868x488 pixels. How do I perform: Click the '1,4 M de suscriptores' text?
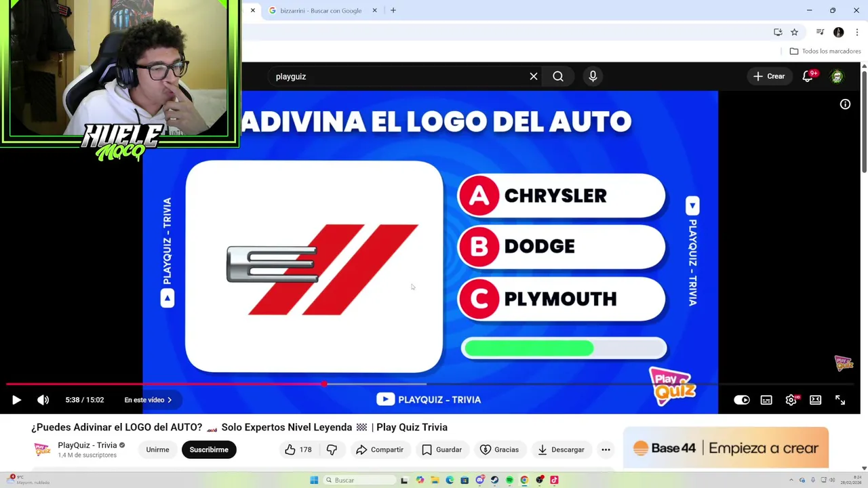tap(87, 455)
